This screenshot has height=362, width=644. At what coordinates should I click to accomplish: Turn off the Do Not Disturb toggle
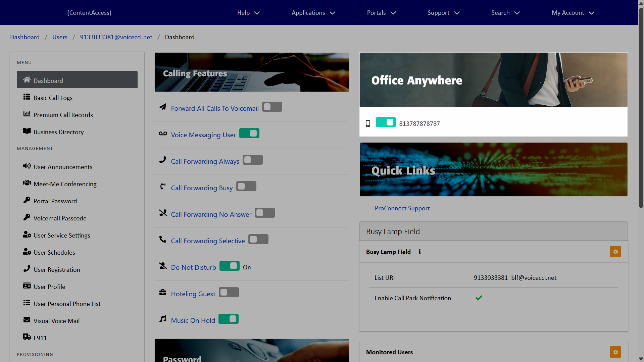click(x=230, y=266)
